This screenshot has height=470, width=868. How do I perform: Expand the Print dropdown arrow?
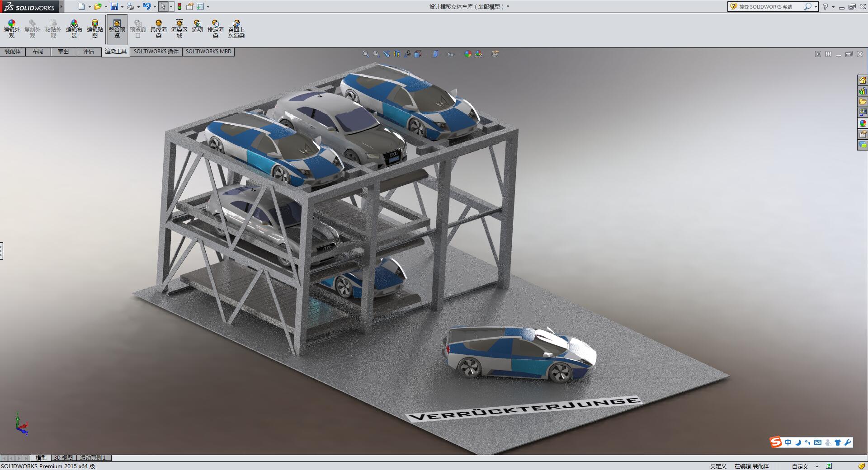pyautogui.click(x=138, y=7)
